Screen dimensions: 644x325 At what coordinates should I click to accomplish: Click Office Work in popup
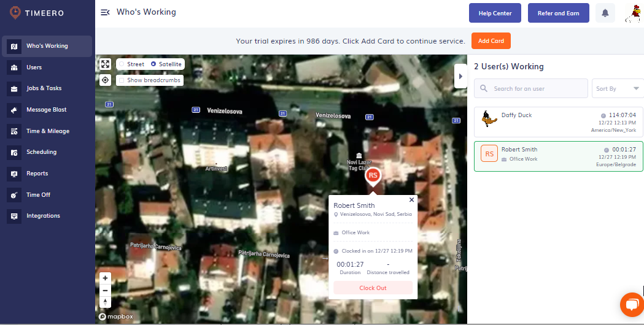355,232
